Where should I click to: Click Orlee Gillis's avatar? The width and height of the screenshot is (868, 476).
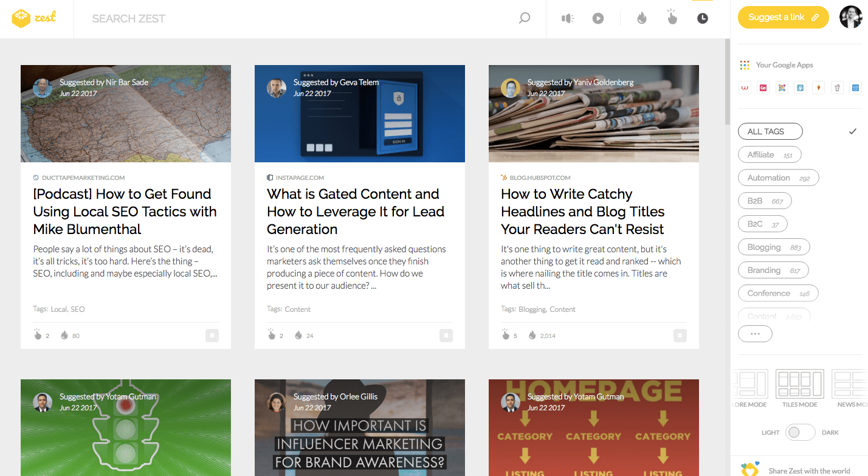point(277,402)
